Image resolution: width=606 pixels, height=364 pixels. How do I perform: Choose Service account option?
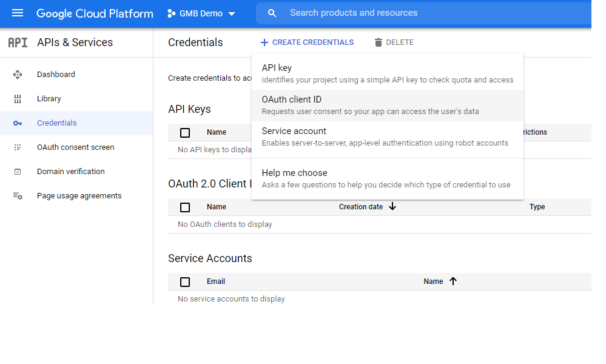[388, 137]
